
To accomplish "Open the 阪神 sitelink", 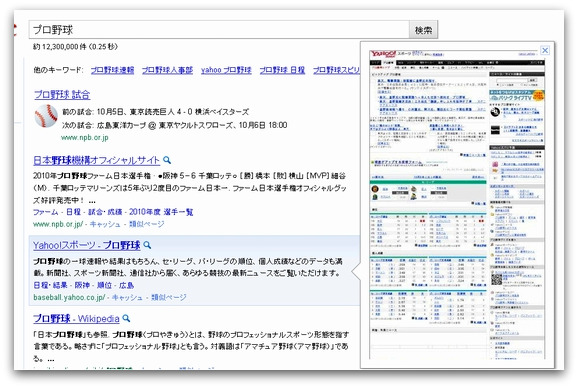I will click(x=82, y=285).
